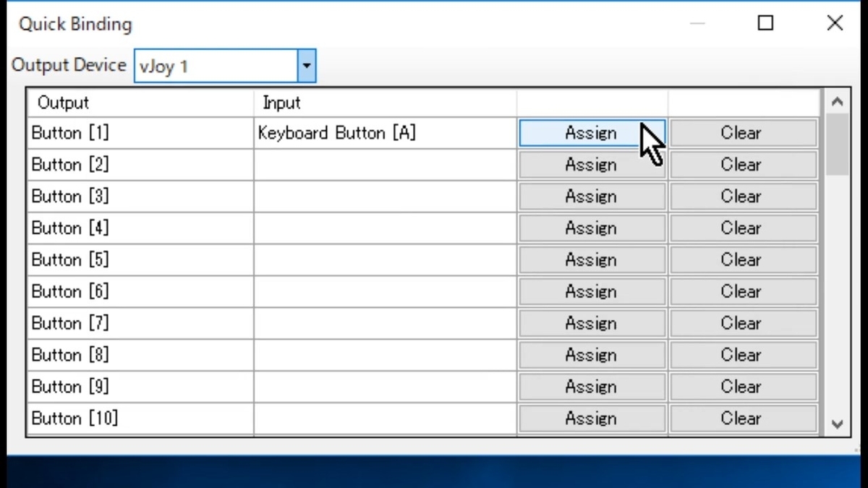Clear binding for Button [2]
This screenshot has width=868, height=488.
(x=743, y=165)
